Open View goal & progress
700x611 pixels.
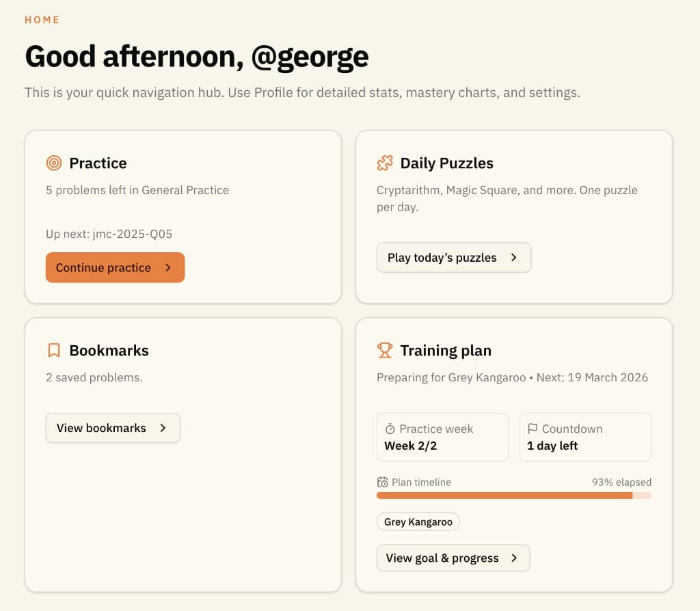click(453, 558)
